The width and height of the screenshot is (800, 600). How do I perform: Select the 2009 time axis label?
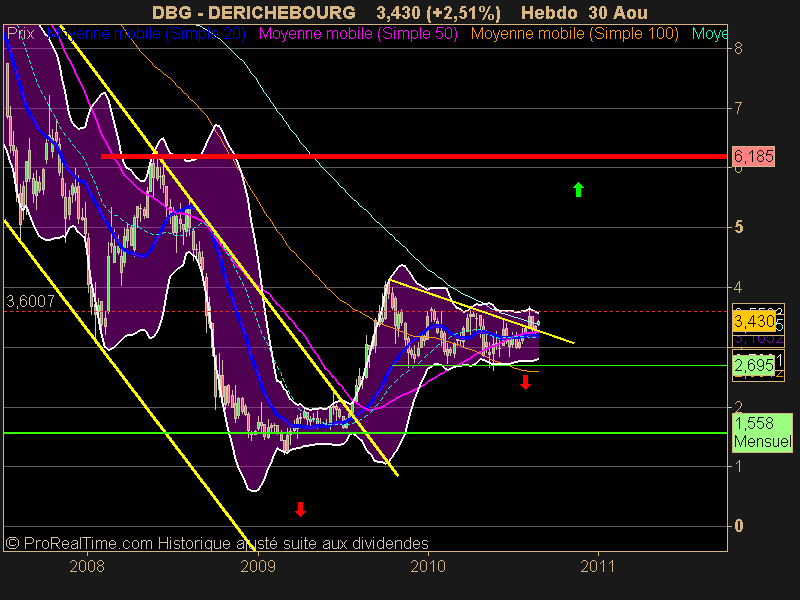coord(258,566)
